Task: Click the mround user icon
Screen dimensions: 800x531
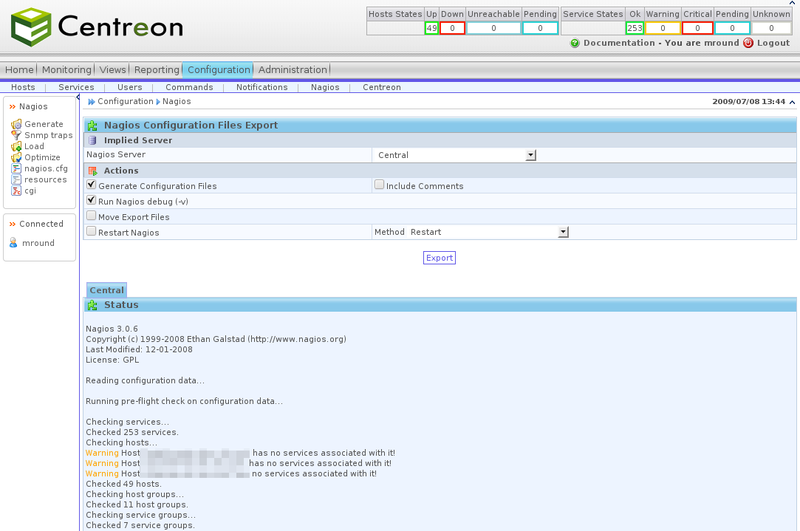Action: click(14, 243)
